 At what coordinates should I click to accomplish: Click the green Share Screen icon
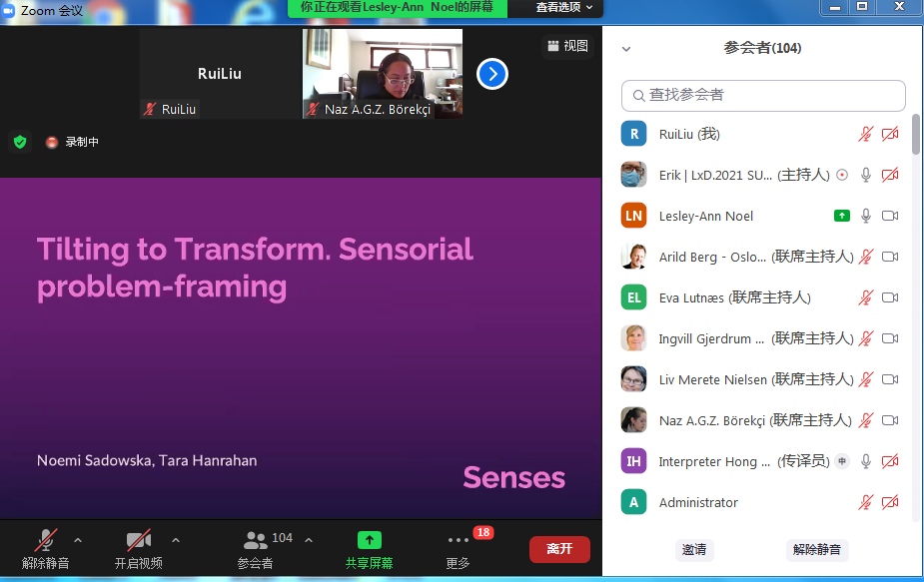(x=370, y=540)
